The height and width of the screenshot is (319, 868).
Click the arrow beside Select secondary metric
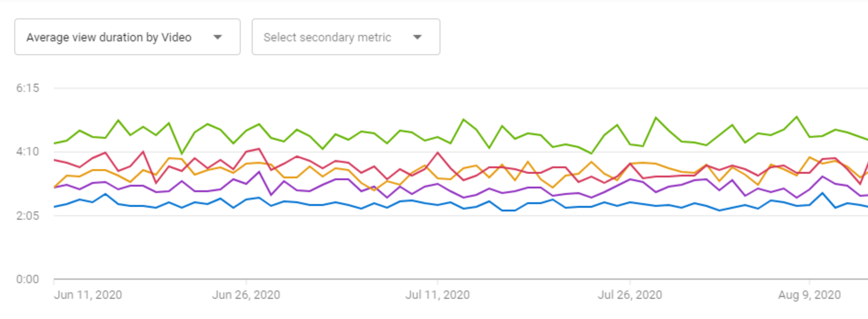[x=417, y=37]
